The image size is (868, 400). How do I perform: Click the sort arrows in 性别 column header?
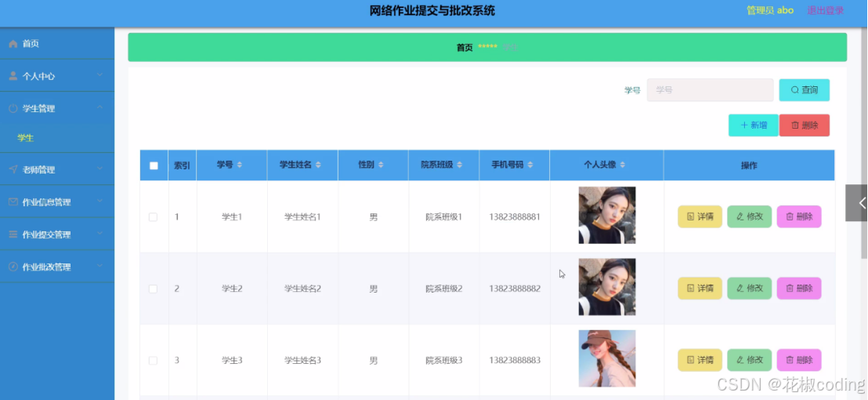click(381, 165)
